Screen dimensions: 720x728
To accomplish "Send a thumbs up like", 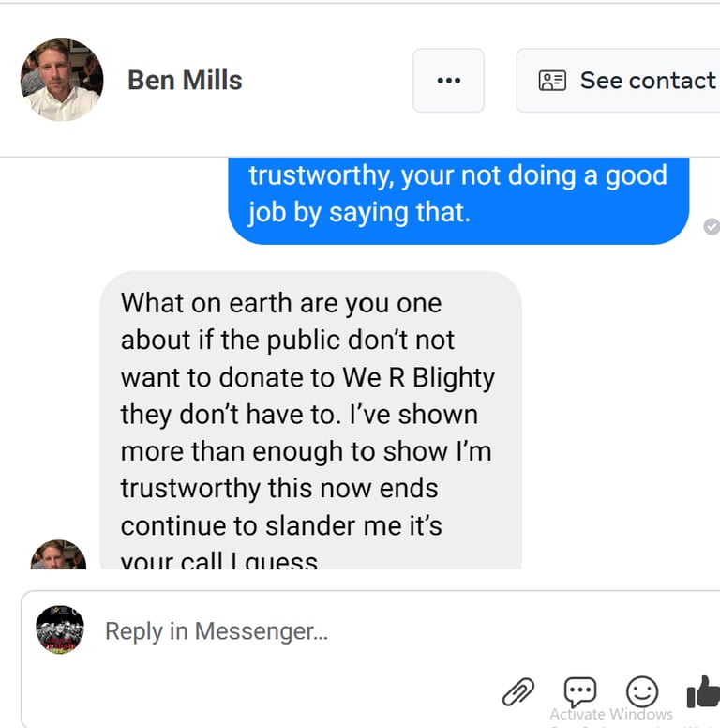I will click(703, 692).
